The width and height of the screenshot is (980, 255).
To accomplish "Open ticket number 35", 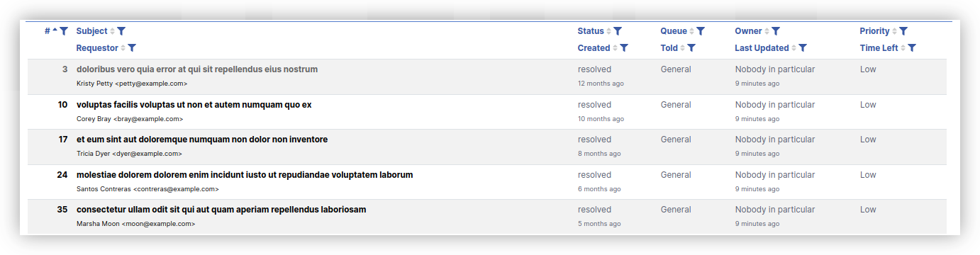I will click(x=62, y=210).
